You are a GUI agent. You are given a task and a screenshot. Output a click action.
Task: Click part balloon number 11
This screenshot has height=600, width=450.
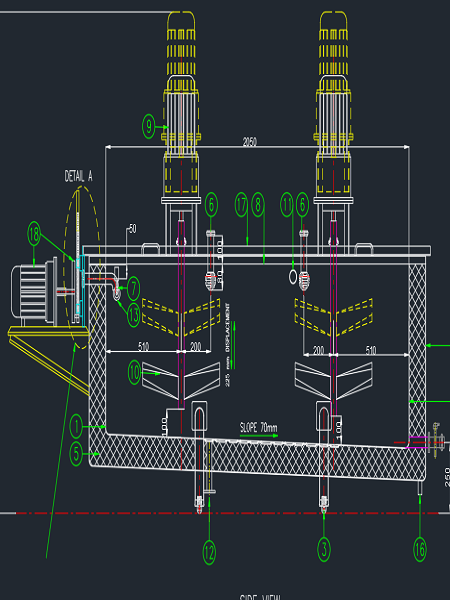[x=287, y=205]
